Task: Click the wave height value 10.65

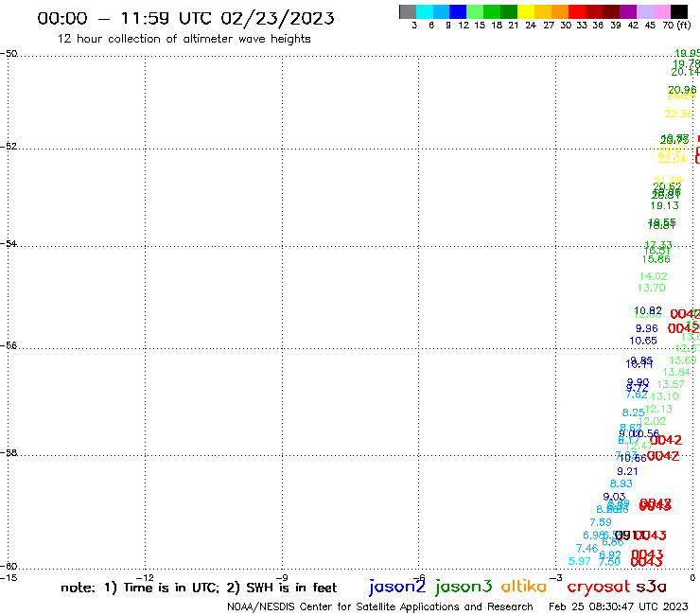Action: click(x=643, y=341)
